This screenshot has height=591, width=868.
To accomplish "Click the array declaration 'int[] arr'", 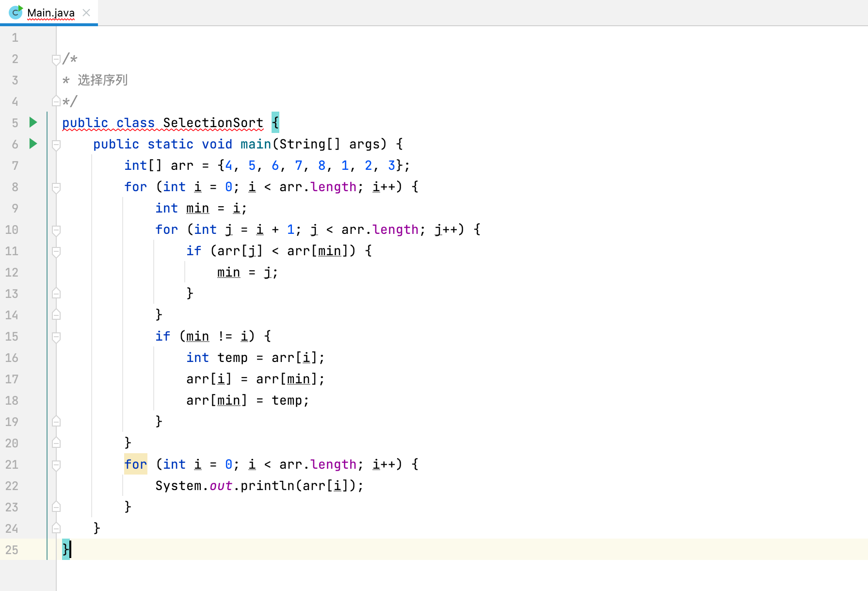I will click(x=159, y=165).
